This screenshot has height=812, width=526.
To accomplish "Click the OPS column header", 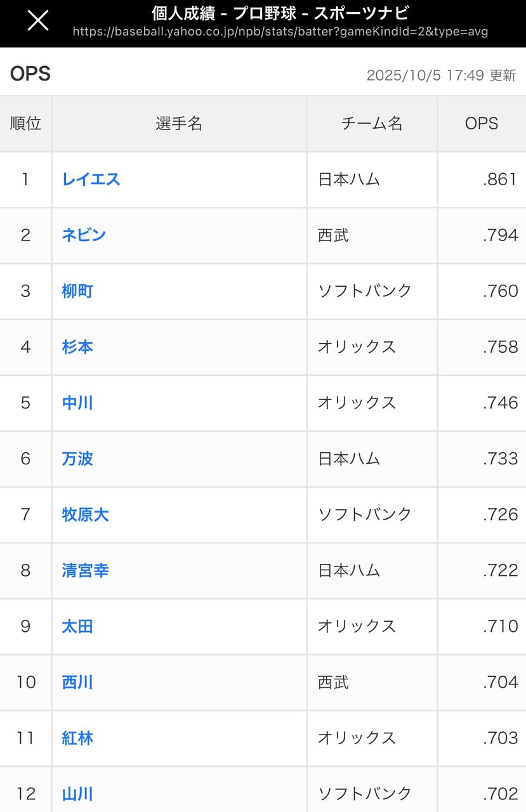I will 481,124.
